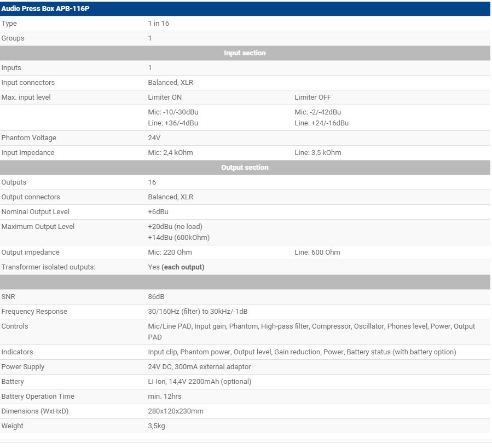The image size is (492, 448).
Task: Select the 'Outputs' row label
Action: pos(14,182)
